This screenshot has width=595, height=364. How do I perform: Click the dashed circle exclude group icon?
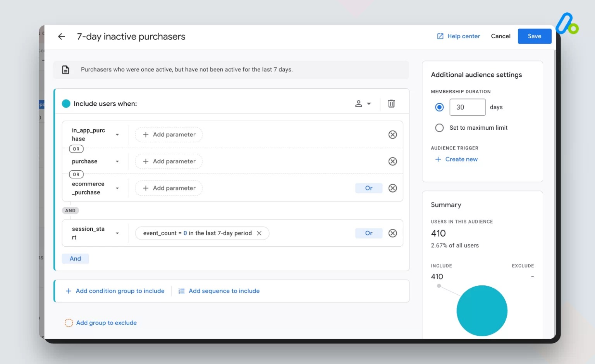tap(69, 323)
